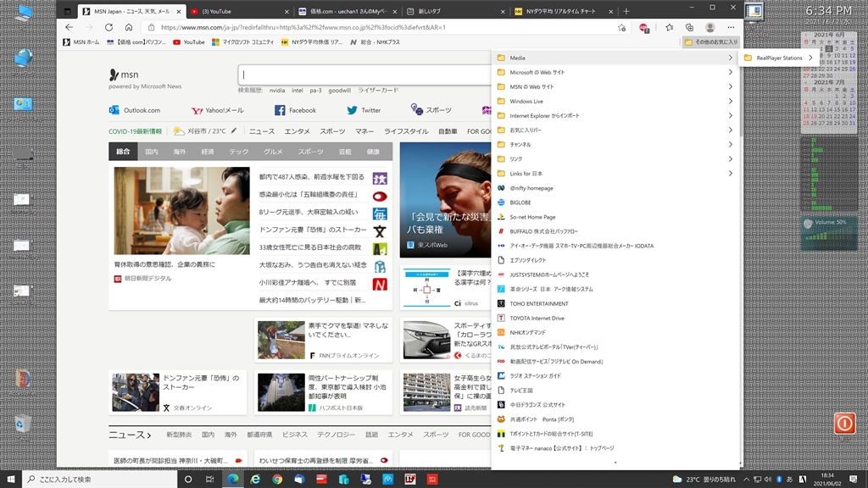Go to the browser home page
Image resolution: width=868 pixels, height=488 pixels.
pyautogui.click(x=129, y=27)
